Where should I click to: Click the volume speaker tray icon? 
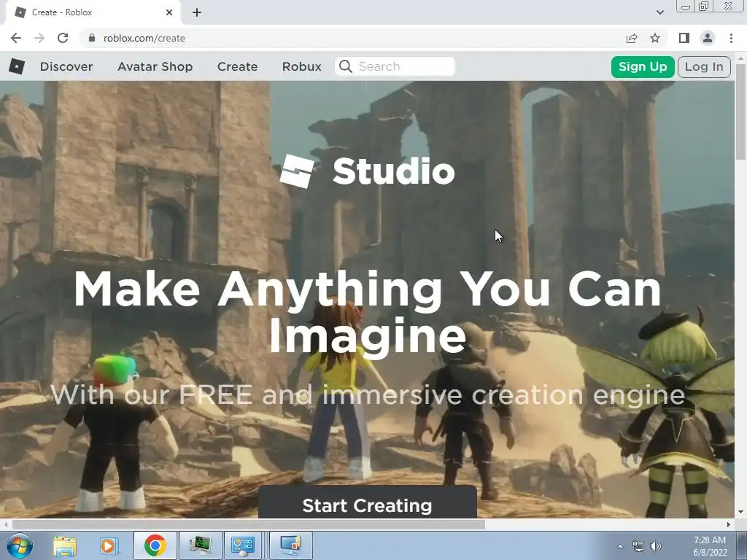(656, 546)
